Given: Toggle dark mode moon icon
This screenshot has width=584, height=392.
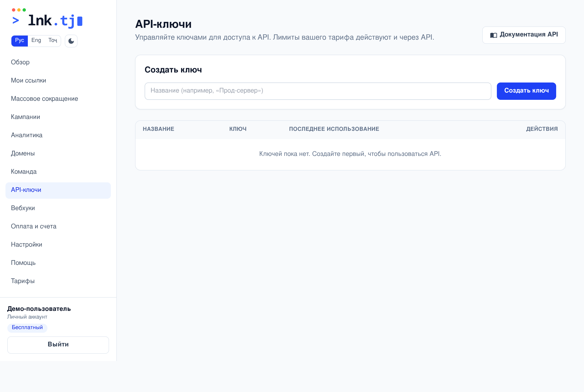Looking at the screenshot, I should point(71,41).
